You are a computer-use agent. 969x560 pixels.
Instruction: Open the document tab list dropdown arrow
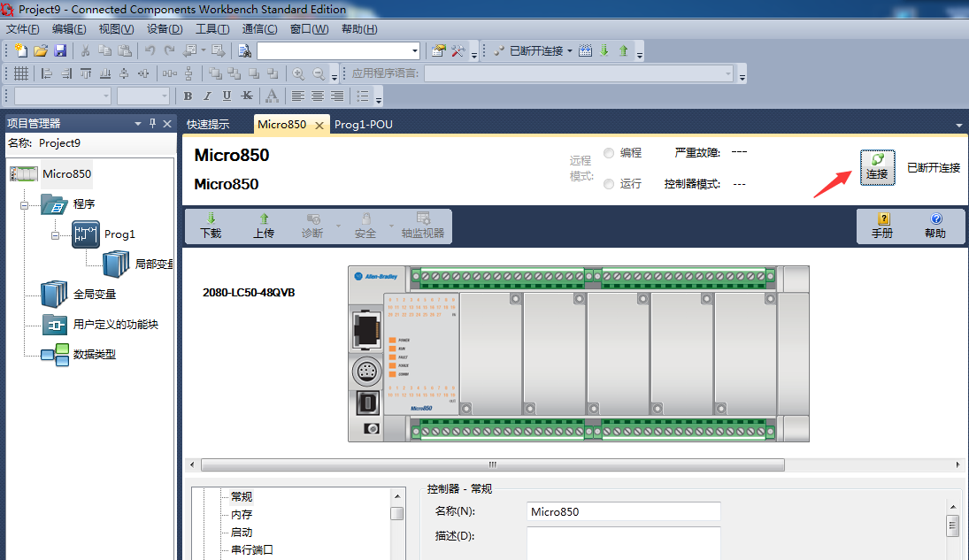click(959, 125)
